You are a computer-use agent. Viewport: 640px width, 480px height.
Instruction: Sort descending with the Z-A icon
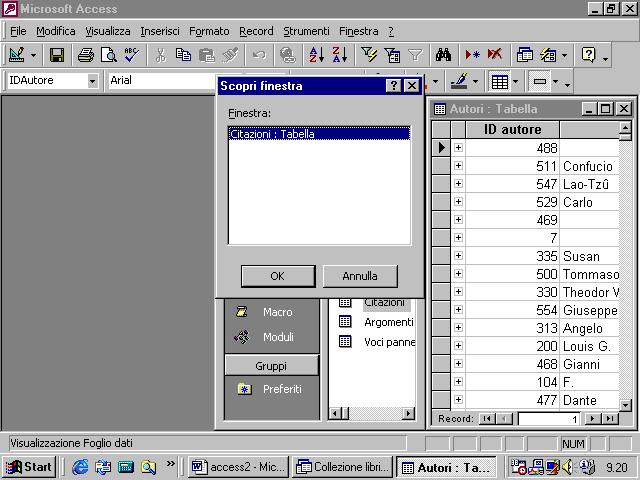(340, 55)
